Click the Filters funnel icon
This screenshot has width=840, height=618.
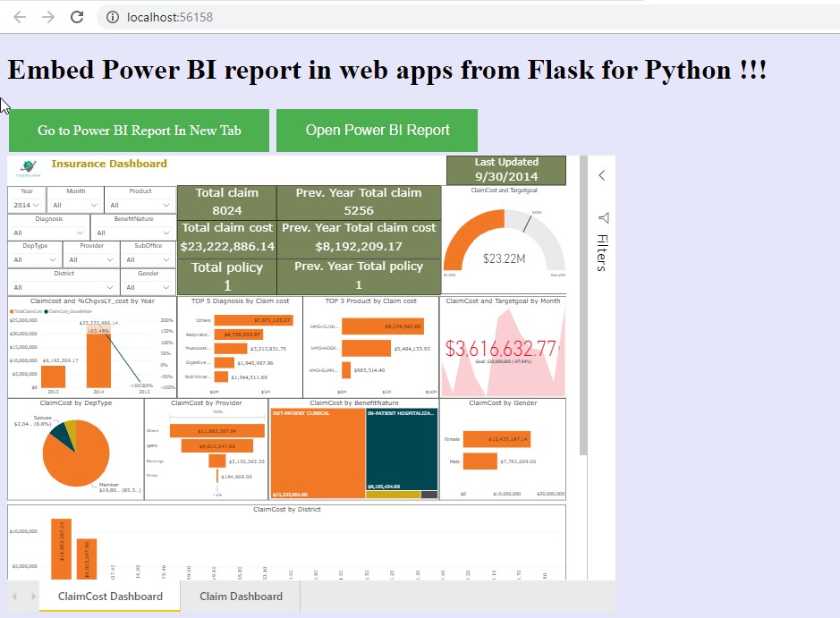point(603,217)
